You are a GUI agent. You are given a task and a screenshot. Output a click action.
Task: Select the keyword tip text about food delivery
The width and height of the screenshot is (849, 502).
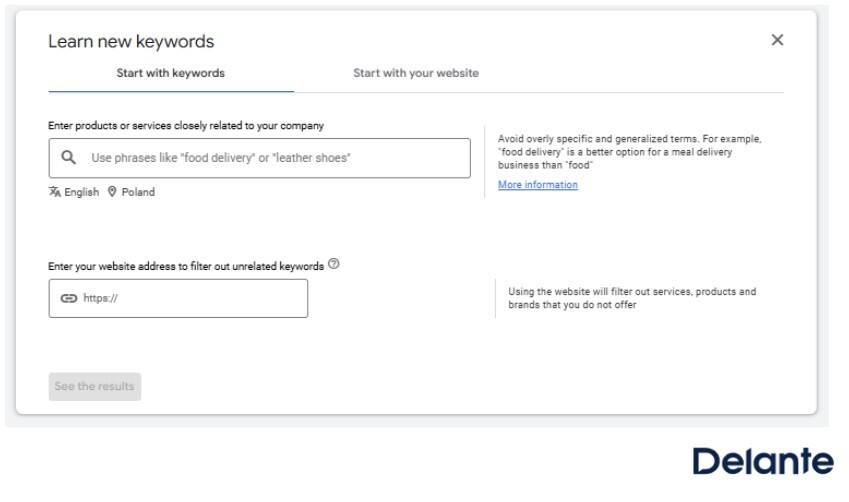point(630,152)
